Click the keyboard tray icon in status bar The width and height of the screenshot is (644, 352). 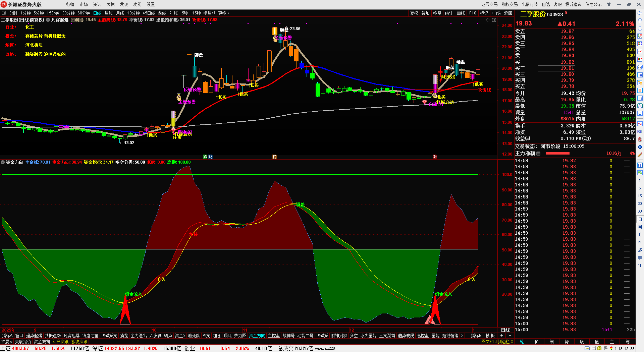coord(587,348)
